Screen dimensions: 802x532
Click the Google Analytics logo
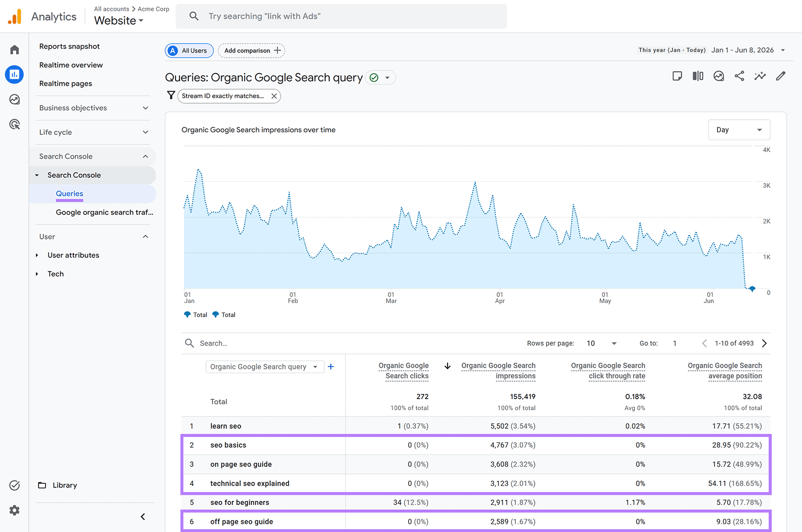(15, 17)
